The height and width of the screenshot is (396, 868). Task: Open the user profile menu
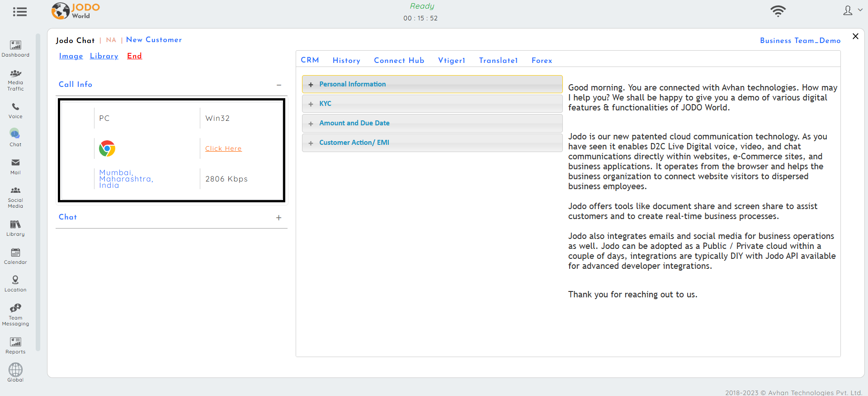click(x=853, y=10)
